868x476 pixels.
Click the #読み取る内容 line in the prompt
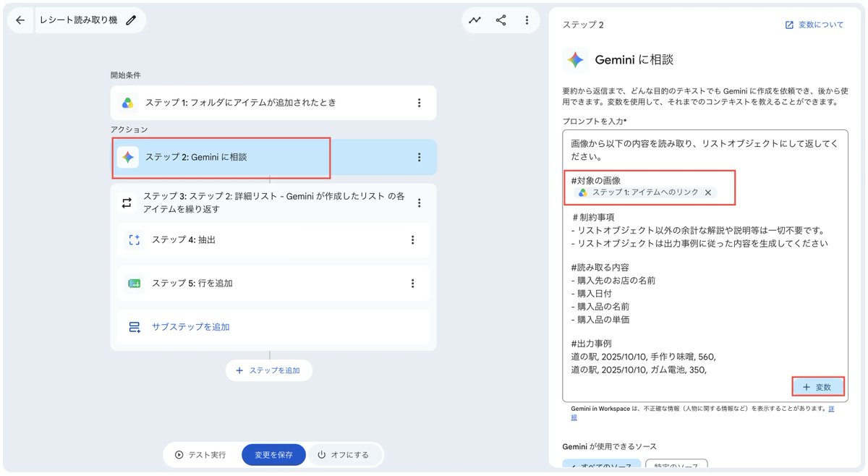600,267
